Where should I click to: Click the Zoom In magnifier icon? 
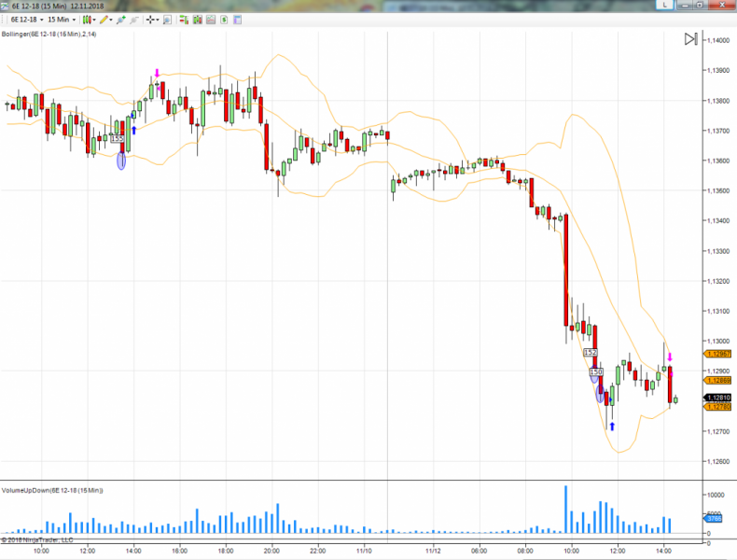121,20
